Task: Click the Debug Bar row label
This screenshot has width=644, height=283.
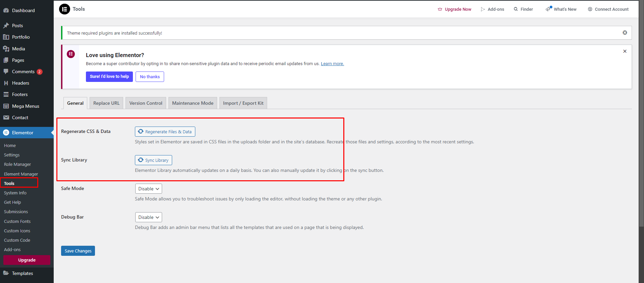Action: tap(72, 217)
